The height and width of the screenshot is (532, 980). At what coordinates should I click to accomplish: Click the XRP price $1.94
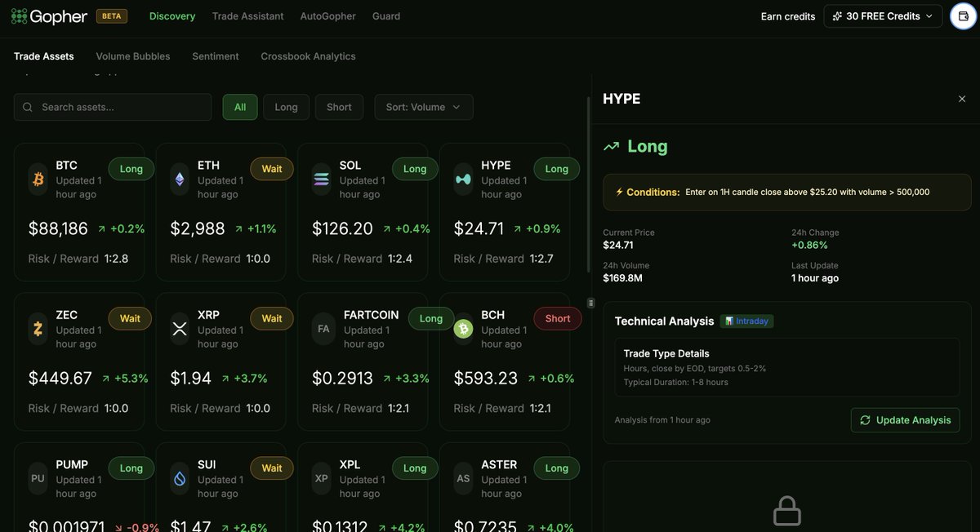click(191, 379)
